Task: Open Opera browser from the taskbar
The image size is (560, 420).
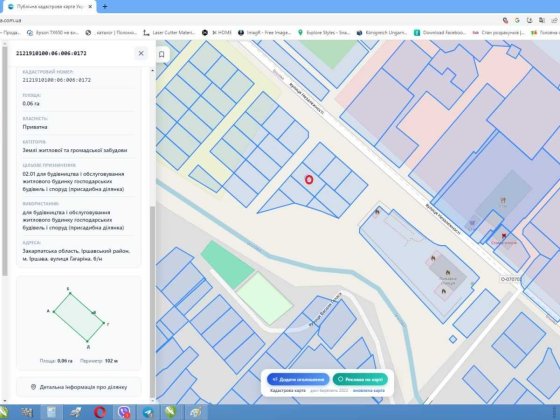Action: click(x=100, y=412)
